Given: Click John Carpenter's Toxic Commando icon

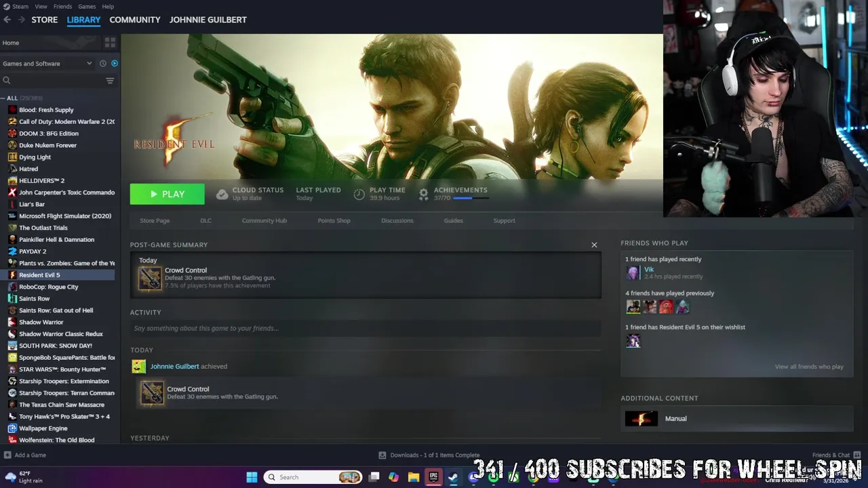Looking at the screenshot, I should tap(12, 192).
